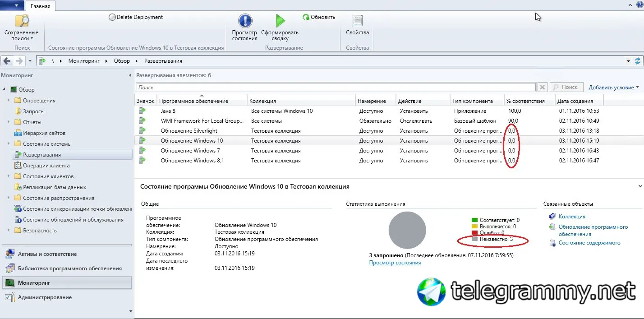
Task: Click the Поиск filter input field
Action: tap(336, 88)
